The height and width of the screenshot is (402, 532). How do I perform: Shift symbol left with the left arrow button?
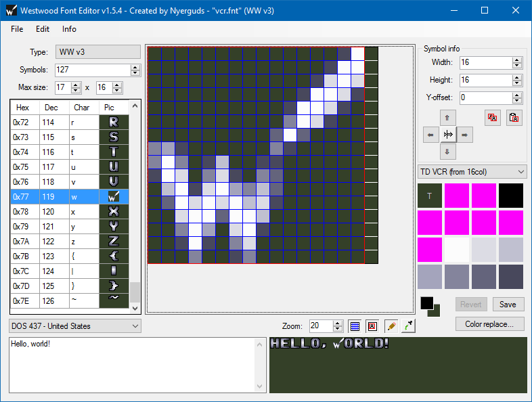430,135
